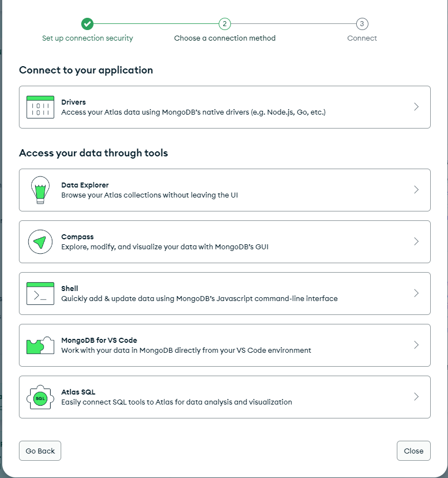Open the Data Explorer chevron arrow
The height and width of the screenshot is (478, 448).
pyautogui.click(x=416, y=190)
